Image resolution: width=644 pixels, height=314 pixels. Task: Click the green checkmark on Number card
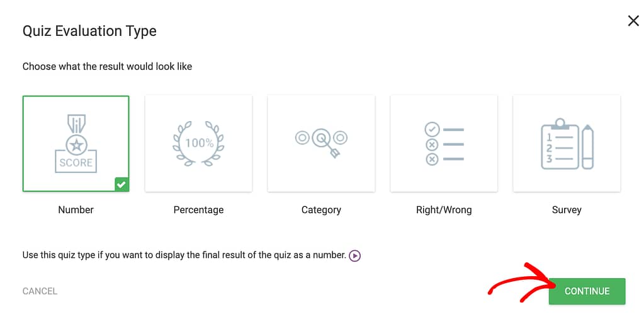121,185
